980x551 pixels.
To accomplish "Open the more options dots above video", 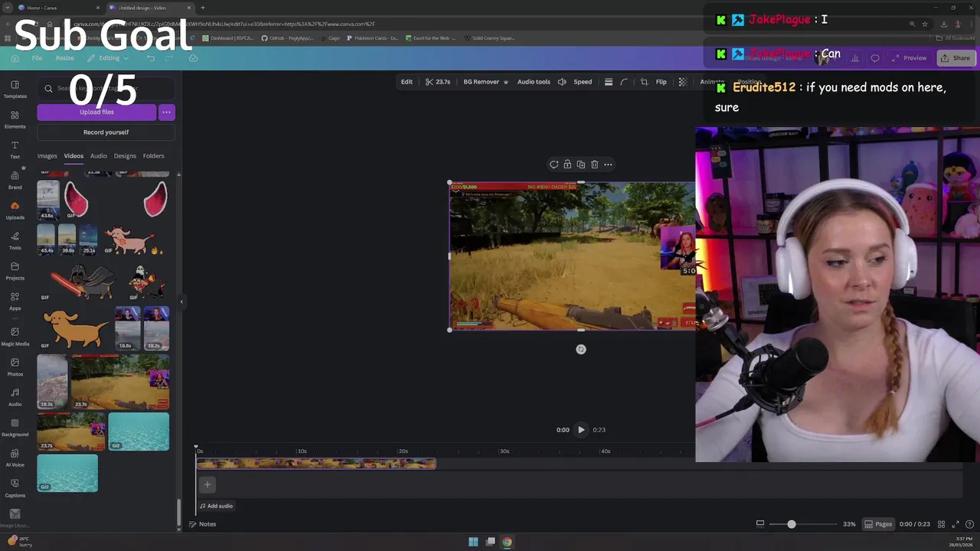I will click(608, 165).
